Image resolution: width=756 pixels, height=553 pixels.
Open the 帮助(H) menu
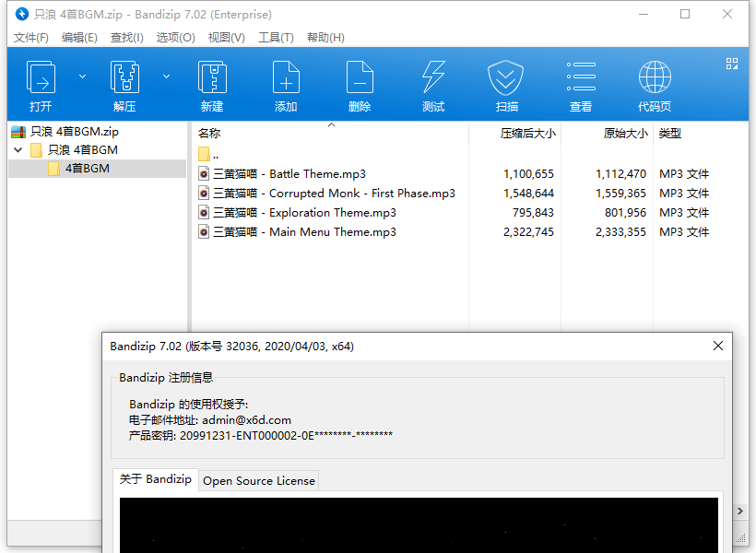click(x=325, y=38)
